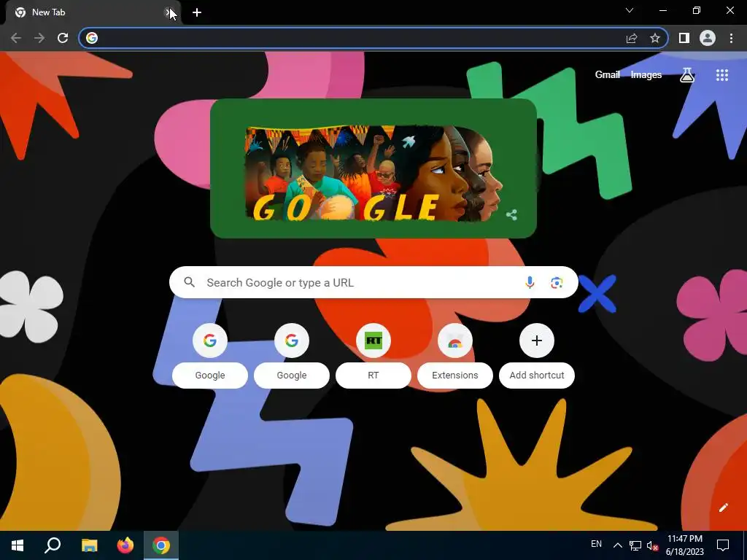Open the Search Labs flask icon
Viewport: 747px width, 560px height.
687,75
